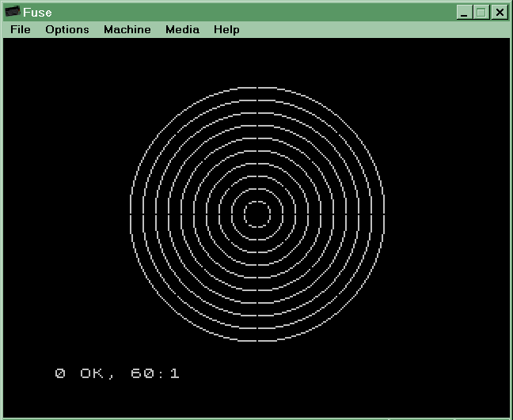Click the center of the innermost circle
Viewport: 513px width, 420px height.
point(257,214)
